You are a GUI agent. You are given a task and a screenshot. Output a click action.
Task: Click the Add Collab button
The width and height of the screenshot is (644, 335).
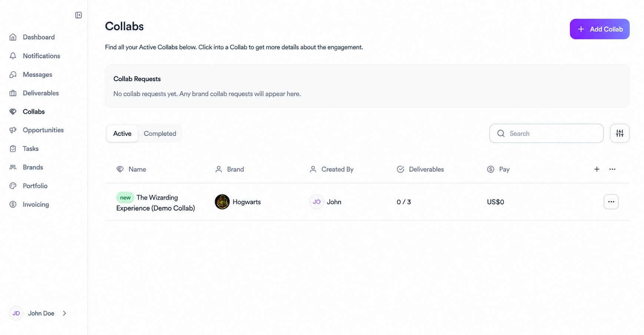click(x=600, y=29)
